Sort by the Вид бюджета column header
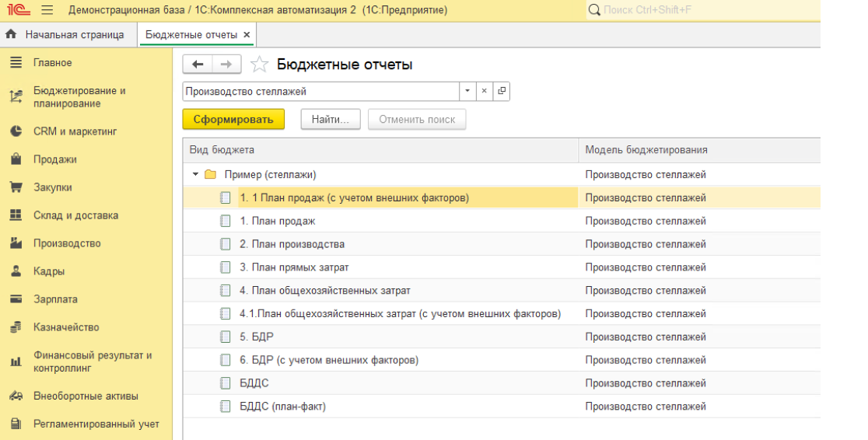This screenshot has width=868, height=440. point(381,150)
